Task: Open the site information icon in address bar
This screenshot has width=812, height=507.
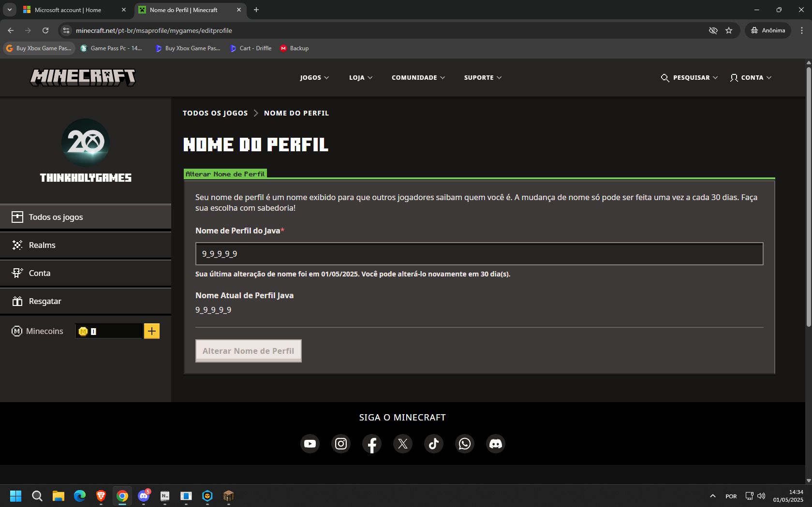Action: click(66, 30)
